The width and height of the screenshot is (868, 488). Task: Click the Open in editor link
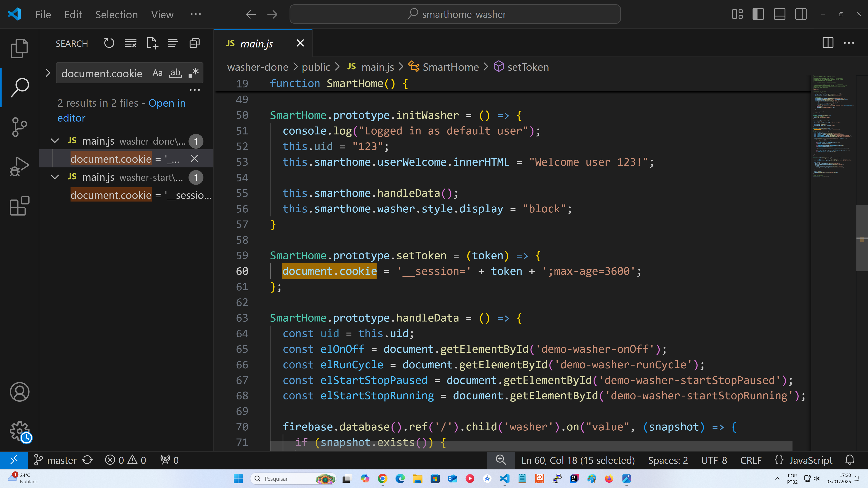(167, 103)
